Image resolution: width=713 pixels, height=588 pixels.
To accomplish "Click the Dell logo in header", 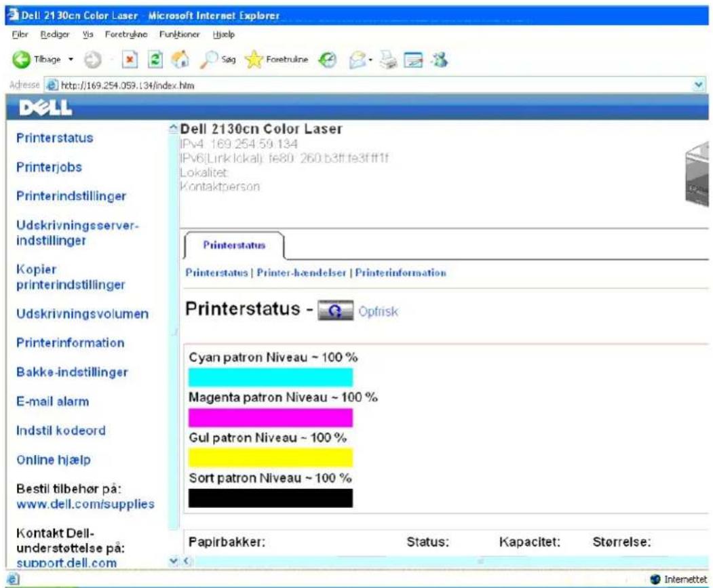I will coord(45,108).
